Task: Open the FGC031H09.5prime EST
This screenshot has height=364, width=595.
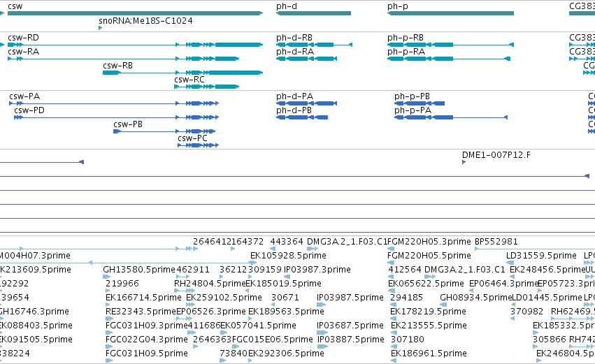Action: (146, 354)
